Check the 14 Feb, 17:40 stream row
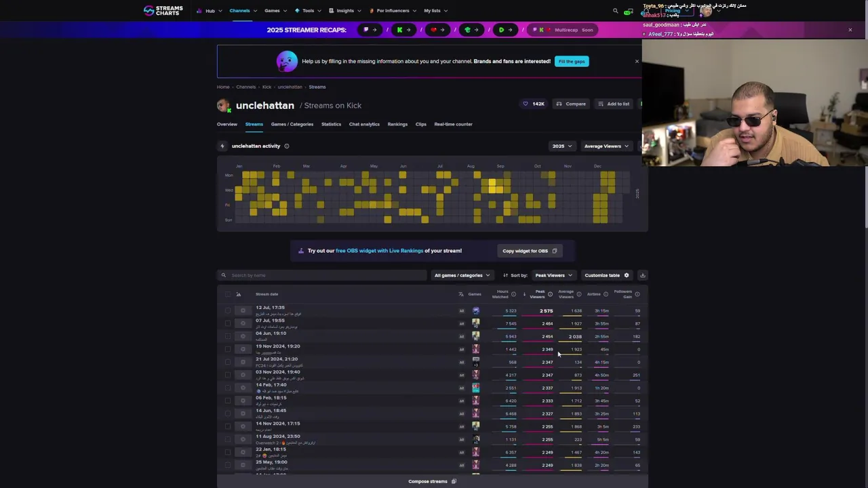The width and height of the screenshot is (868, 488). click(228, 388)
